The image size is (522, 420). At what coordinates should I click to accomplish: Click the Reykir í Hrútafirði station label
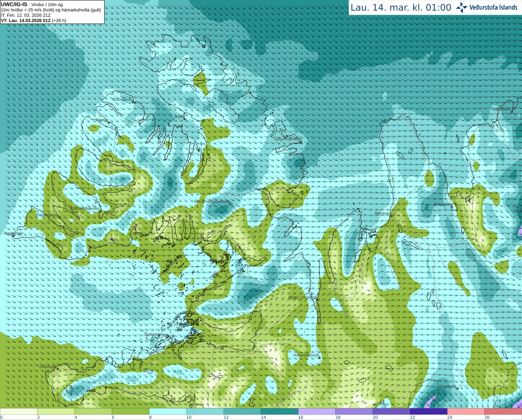tap(302, 298)
